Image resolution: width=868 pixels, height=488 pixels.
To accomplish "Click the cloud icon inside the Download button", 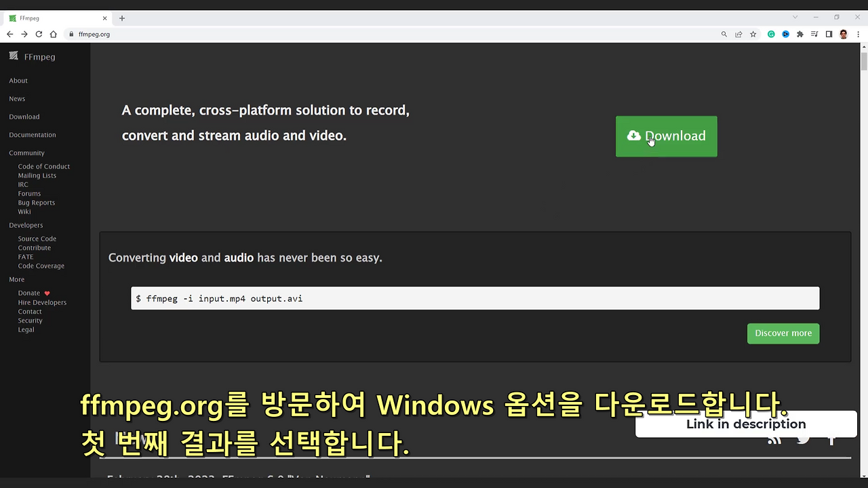I will [634, 136].
